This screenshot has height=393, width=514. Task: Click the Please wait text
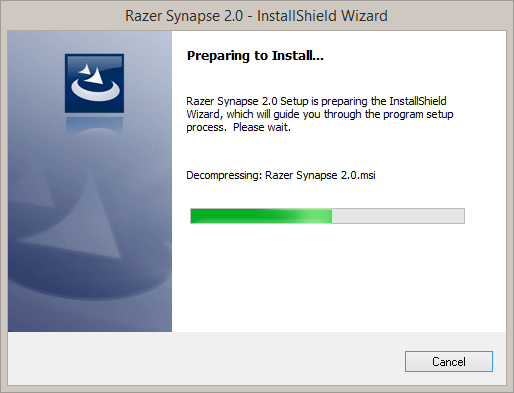pos(262,127)
